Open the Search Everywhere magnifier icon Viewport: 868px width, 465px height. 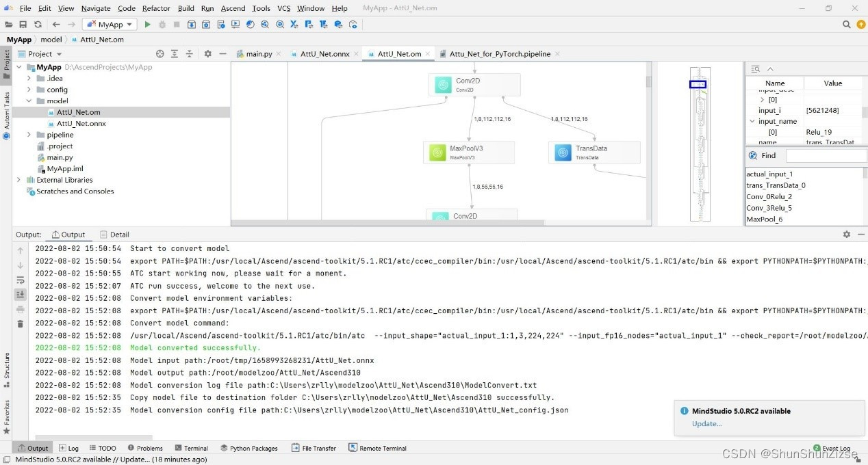pyautogui.click(x=847, y=24)
